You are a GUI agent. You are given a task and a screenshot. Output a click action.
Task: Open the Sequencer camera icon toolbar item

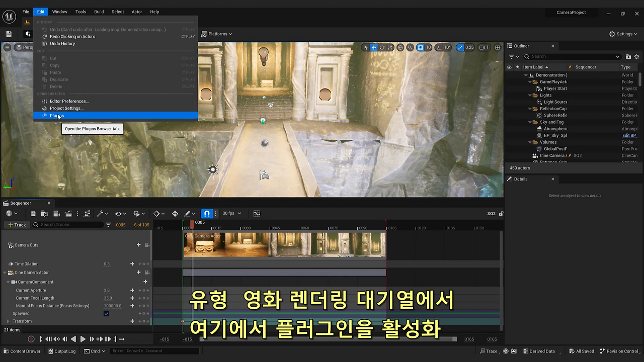pyautogui.click(x=56, y=213)
